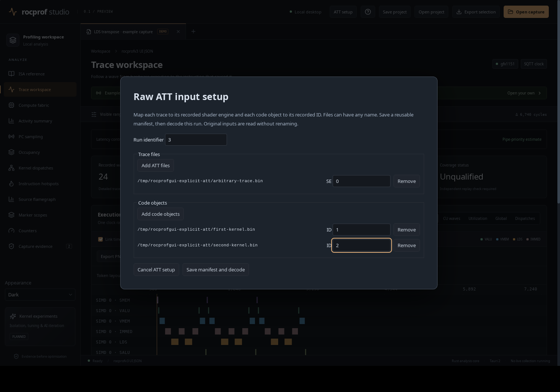Remove the arbitrary-trace.bin trace file
Viewport: 560px width, 392px height.
[x=407, y=181]
